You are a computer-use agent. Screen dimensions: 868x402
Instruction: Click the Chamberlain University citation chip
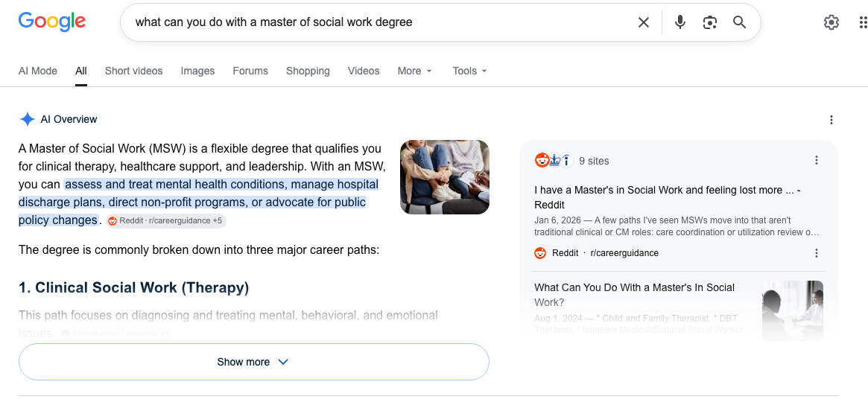(116, 334)
